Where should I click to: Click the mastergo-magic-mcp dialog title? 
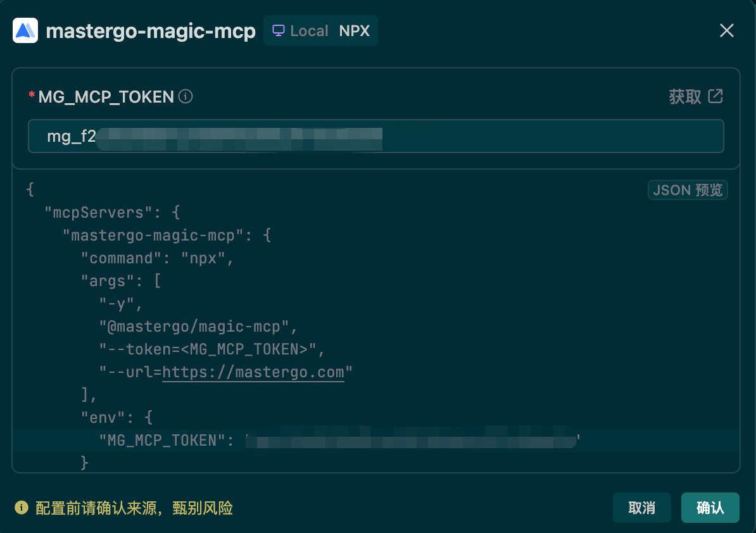[151, 31]
